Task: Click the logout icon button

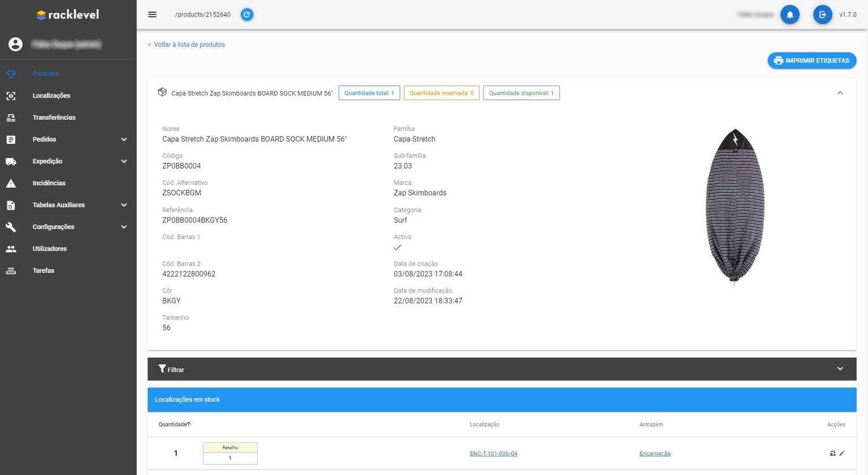Action: tap(823, 15)
